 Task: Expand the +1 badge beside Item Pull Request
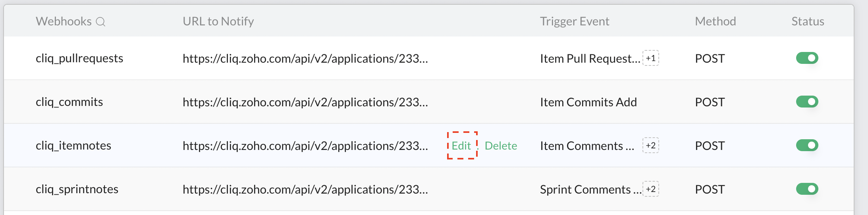pyautogui.click(x=651, y=58)
